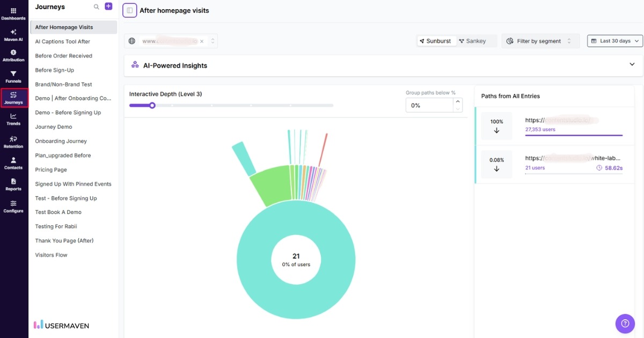Open the help button in the bottom corner
644x338 pixels.
pos(625,324)
